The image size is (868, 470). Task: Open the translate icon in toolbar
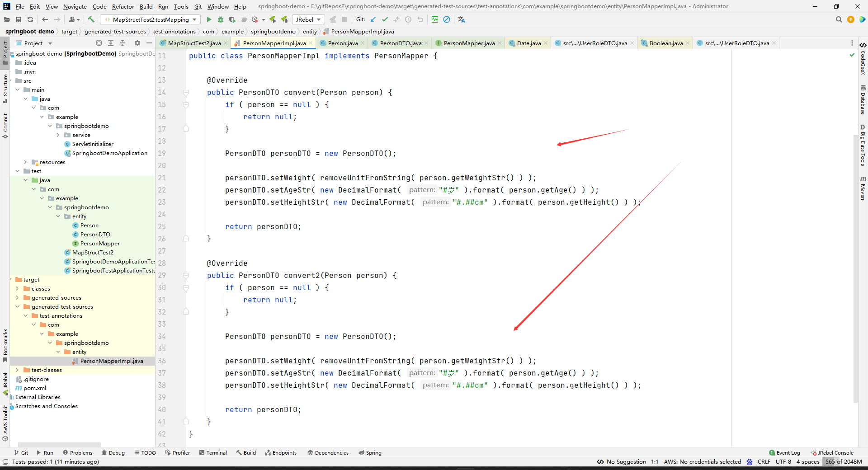click(461, 19)
